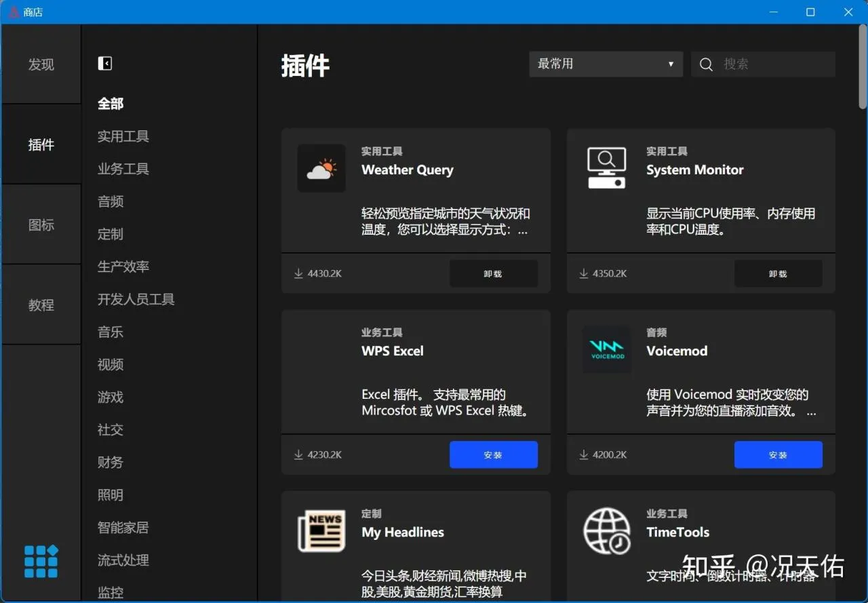Screen dimensions: 868x603
Task: Select the 实用工具 category in the sidebar
Action: pyautogui.click(x=123, y=136)
